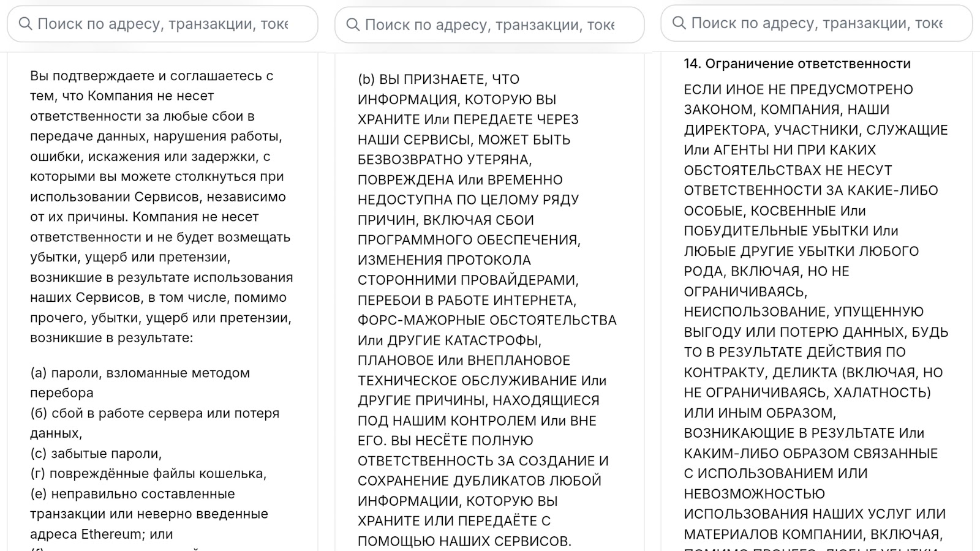Click the magnifier icon in the middle search bar
Image resolution: width=980 pixels, height=551 pixels.
(x=353, y=24)
